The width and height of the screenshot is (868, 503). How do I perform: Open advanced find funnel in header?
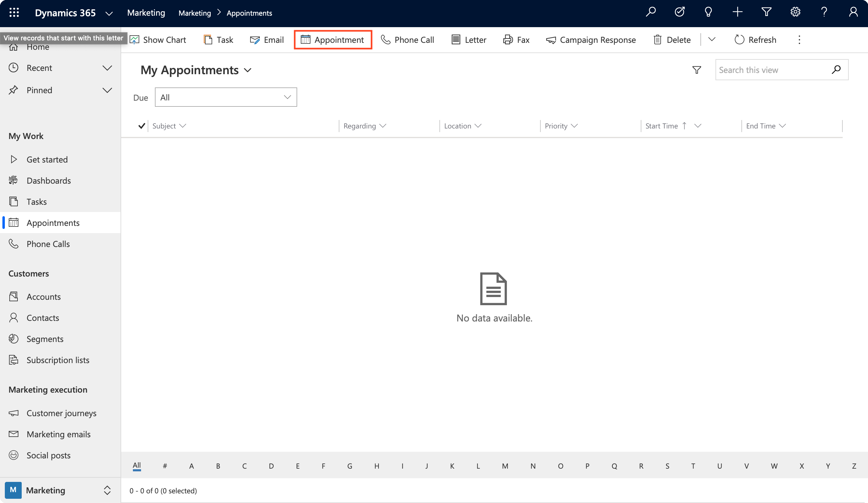coord(766,12)
